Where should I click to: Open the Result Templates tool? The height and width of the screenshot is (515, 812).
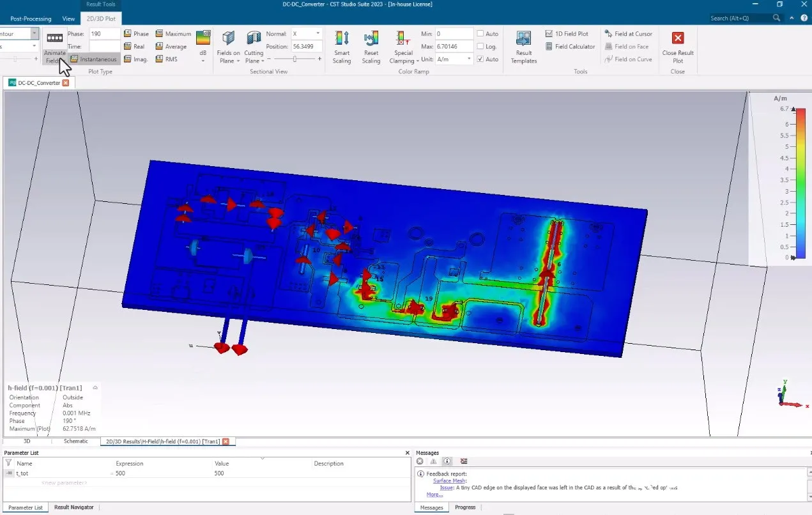point(523,39)
